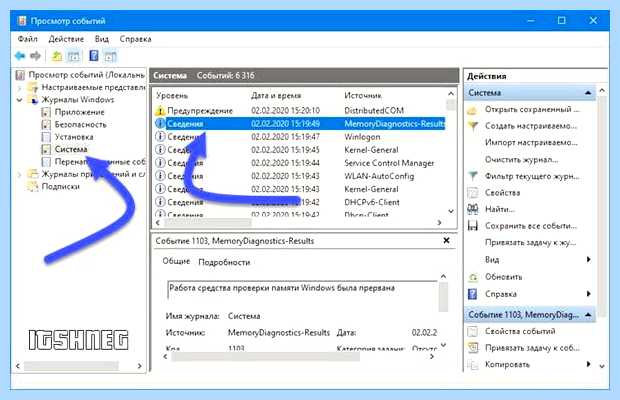The height and width of the screenshot is (400, 620).
Task: Collapse the Событие 1103 actions section
Action: 588,315
